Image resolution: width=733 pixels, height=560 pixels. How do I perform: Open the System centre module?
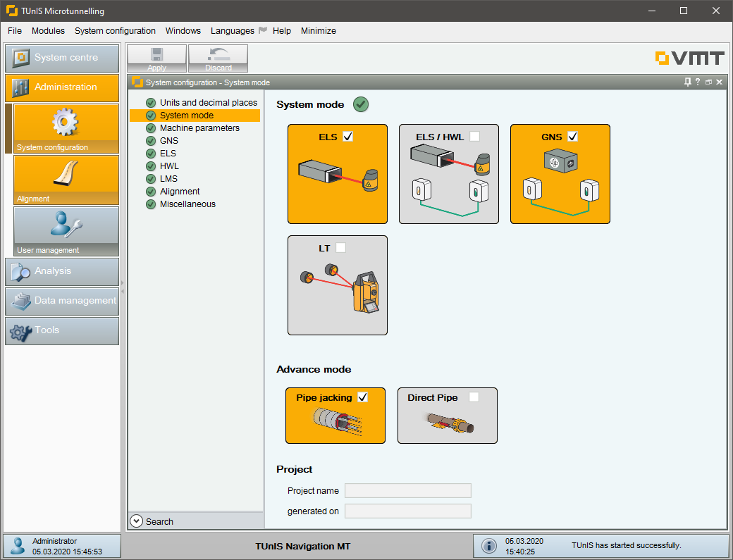pyautogui.click(x=62, y=58)
